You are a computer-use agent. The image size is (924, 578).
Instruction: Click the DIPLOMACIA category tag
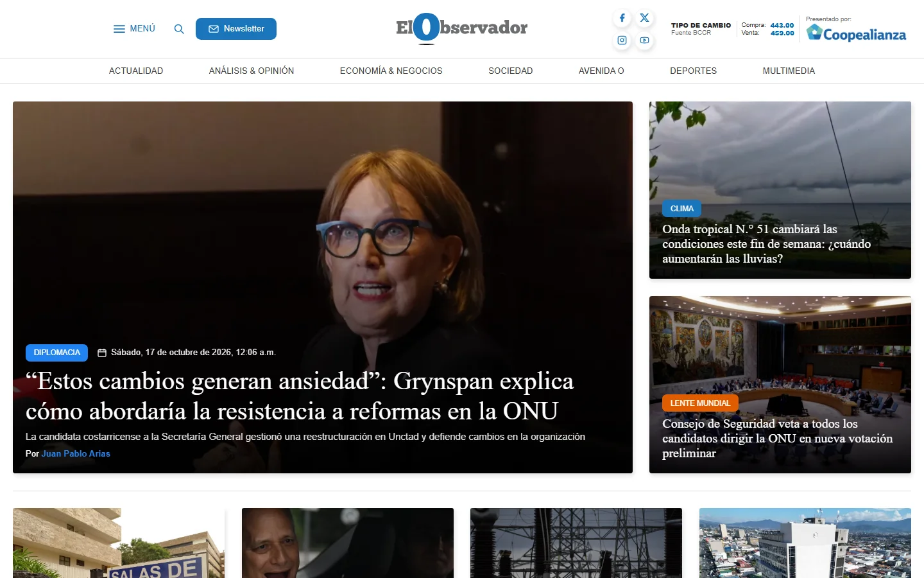pos(56,353)
